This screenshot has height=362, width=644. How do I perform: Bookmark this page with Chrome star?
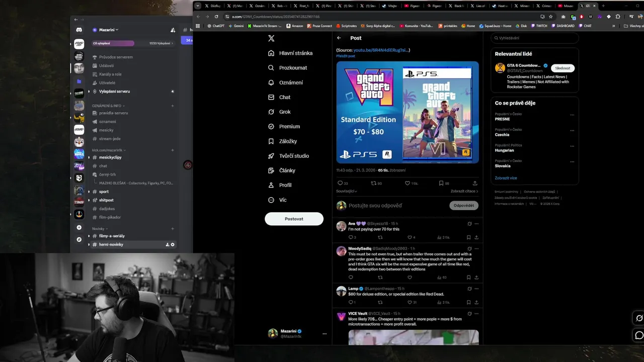pos(551,17)
